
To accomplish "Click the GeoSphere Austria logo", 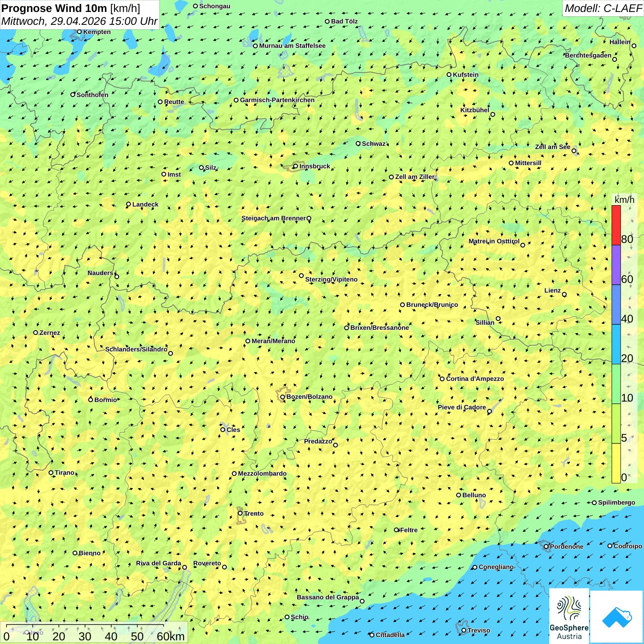I will pyautogui.click(x=569, y=616).
